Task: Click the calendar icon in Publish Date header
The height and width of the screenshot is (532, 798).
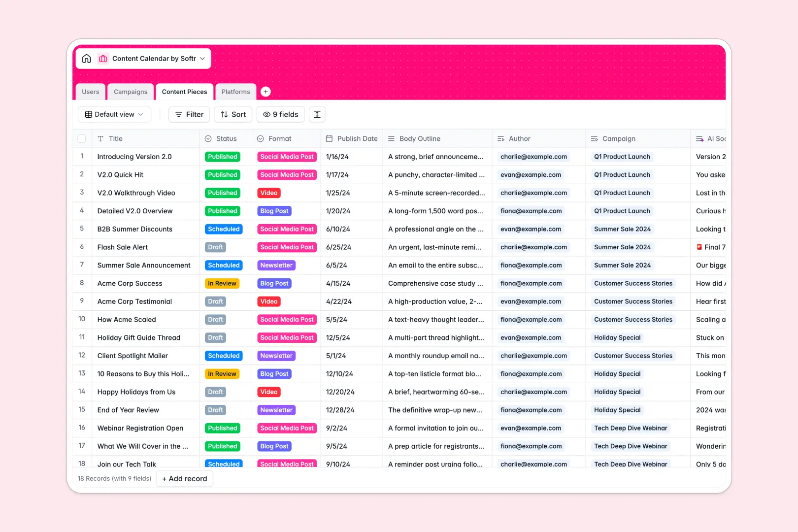Action: [330, 138]
